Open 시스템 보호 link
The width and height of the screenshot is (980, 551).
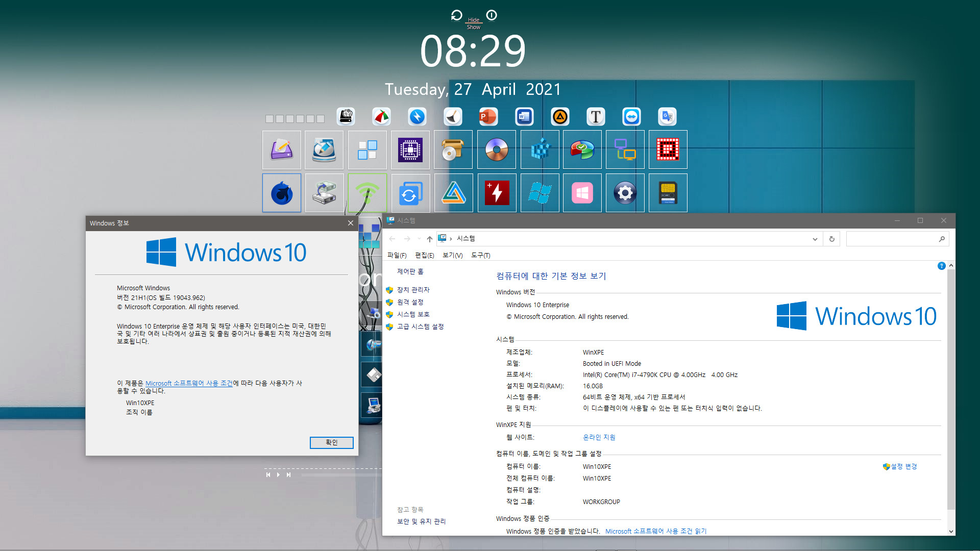tap(413, 314)
